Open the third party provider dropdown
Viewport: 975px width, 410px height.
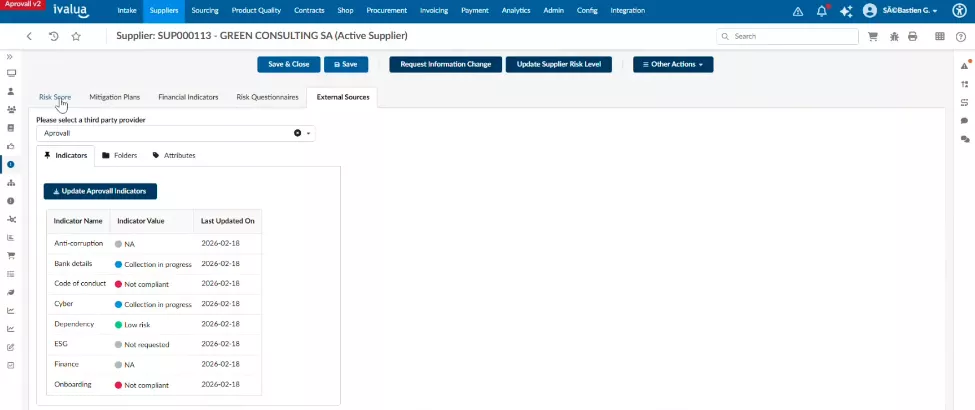(x=309, y=133)
